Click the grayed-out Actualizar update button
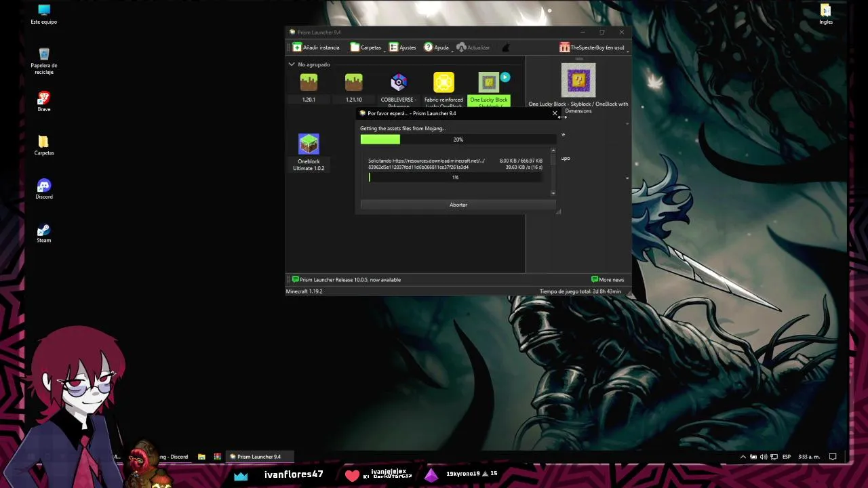This screenshot has width=868, height=488. click(473, 47)
